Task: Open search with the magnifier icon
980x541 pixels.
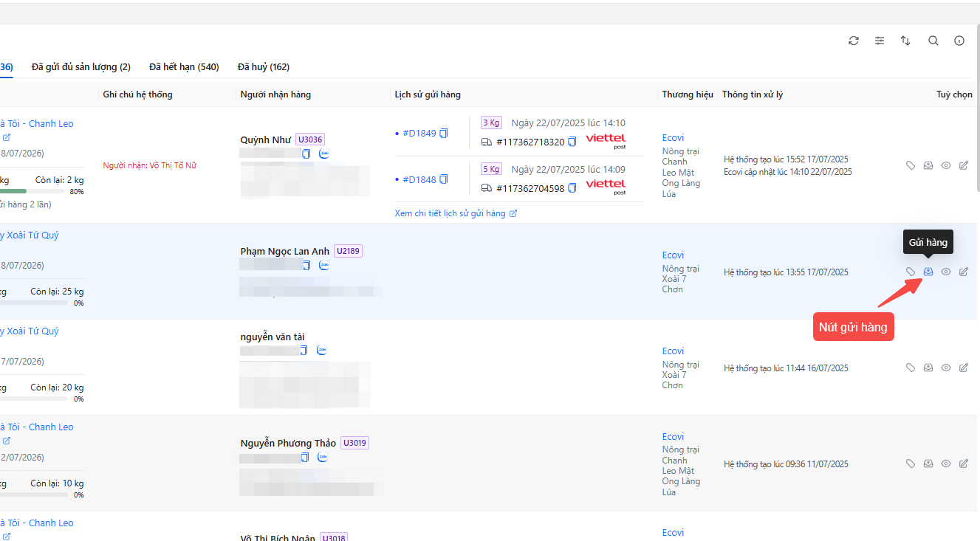Action: (x=933, y=41)
